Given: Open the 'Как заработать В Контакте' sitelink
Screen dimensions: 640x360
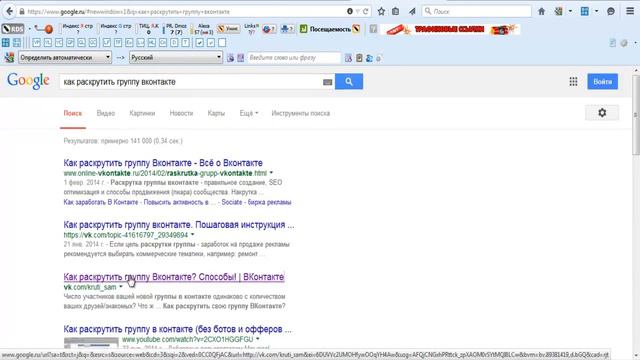Looking at the screenshot, I should click(x=101, y=202).
